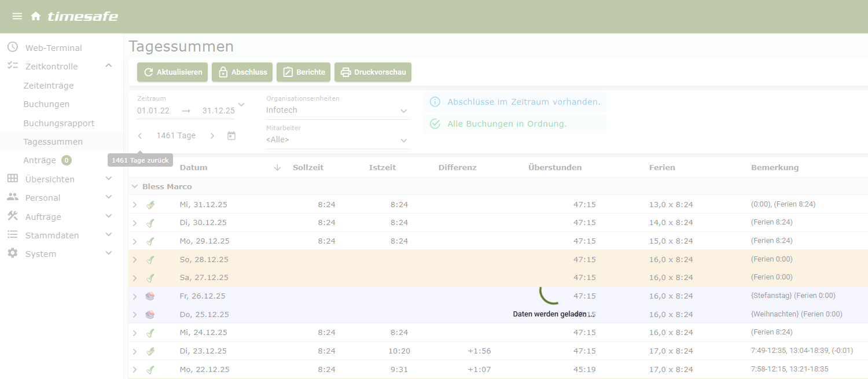Go back 1461 days with left arrow
868x379 pixels.
(x=140, y=135)
